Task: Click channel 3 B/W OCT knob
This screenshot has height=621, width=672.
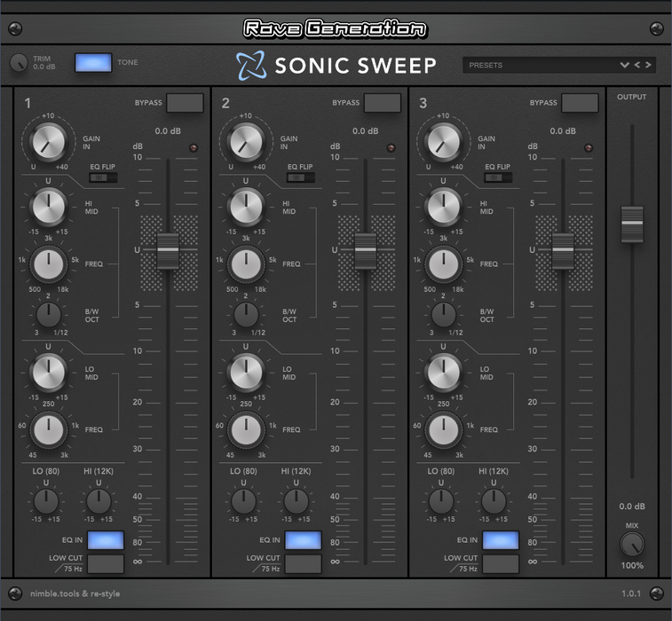Action: click(442, 313)
